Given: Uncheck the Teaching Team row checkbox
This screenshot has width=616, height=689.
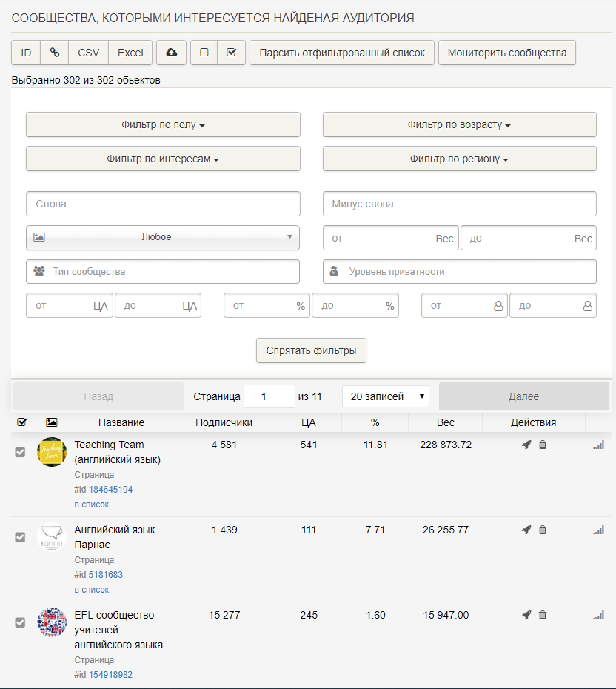Looking at the screenshot, I should [21, 452].
